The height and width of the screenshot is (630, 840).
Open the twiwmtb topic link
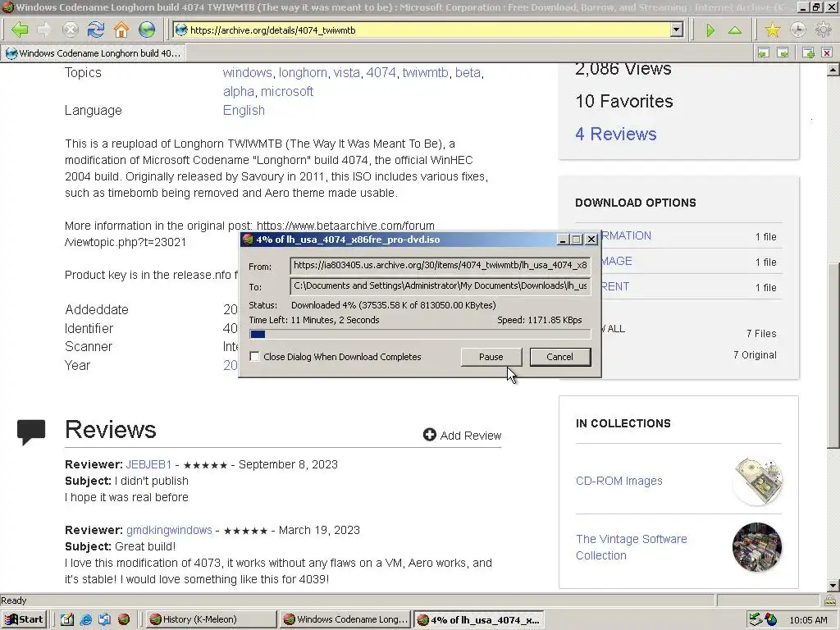pos(426,72)
